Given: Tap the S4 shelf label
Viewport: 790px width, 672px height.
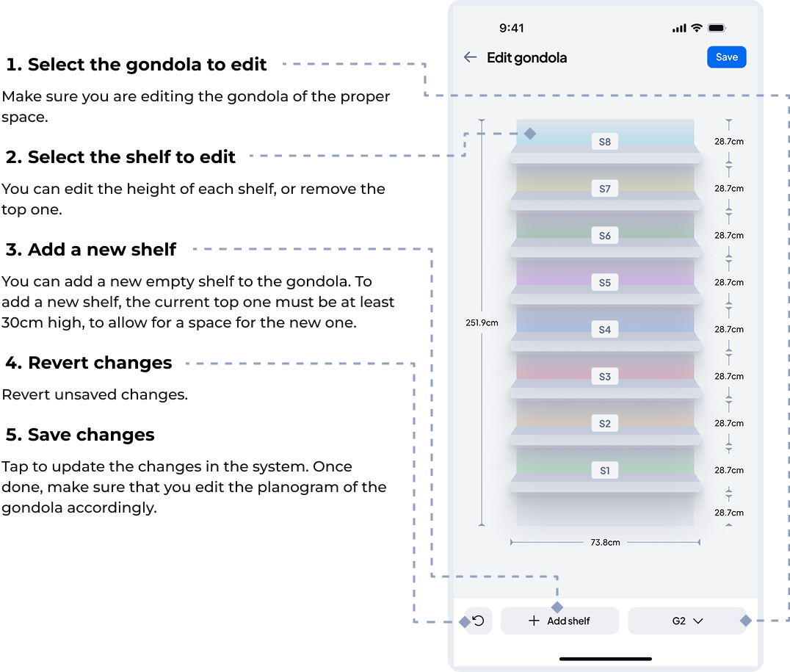Looking at the screenshot, I should tap(604, 329).
